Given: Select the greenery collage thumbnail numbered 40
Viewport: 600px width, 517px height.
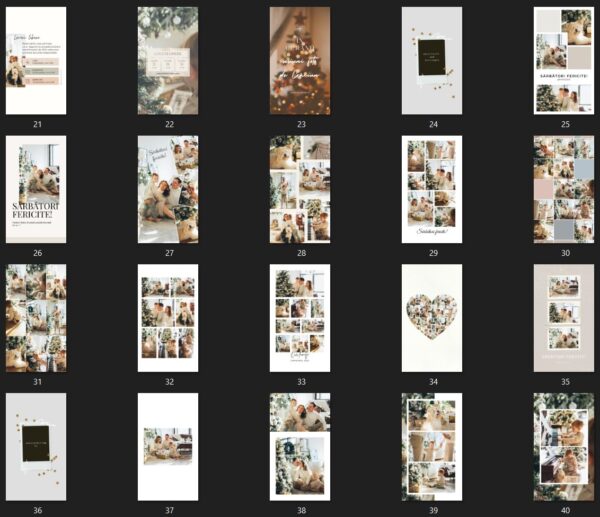Looking at the screenshot, I should (564, 446).
